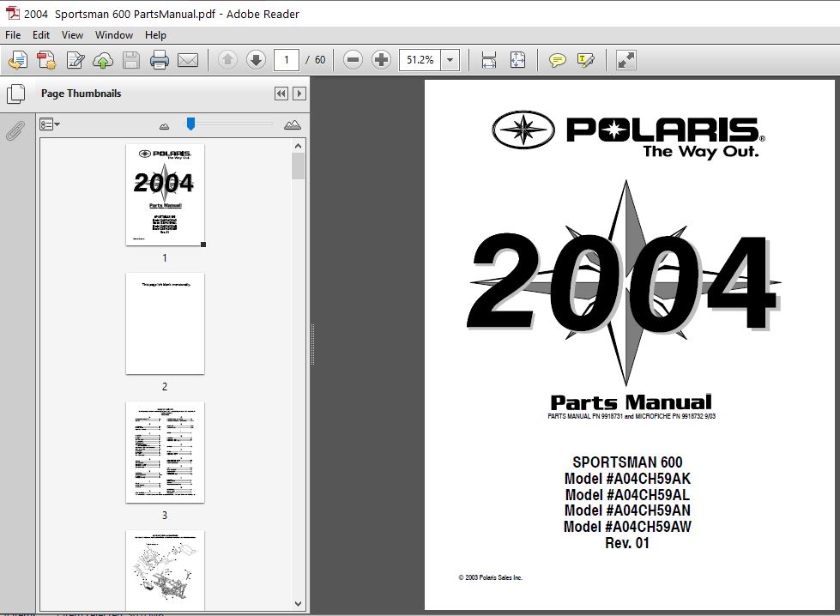Click the 'Page Thumbnails' panel title
The image size is (840, 616).
(81, 94)
